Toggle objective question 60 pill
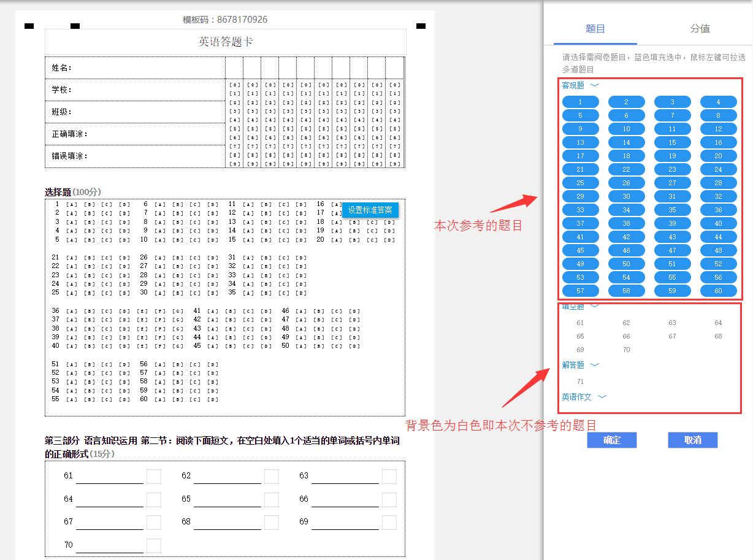Image resolution: width=753 pixels, height=560 pixels. pyautogui.click(x=718, y=291)
